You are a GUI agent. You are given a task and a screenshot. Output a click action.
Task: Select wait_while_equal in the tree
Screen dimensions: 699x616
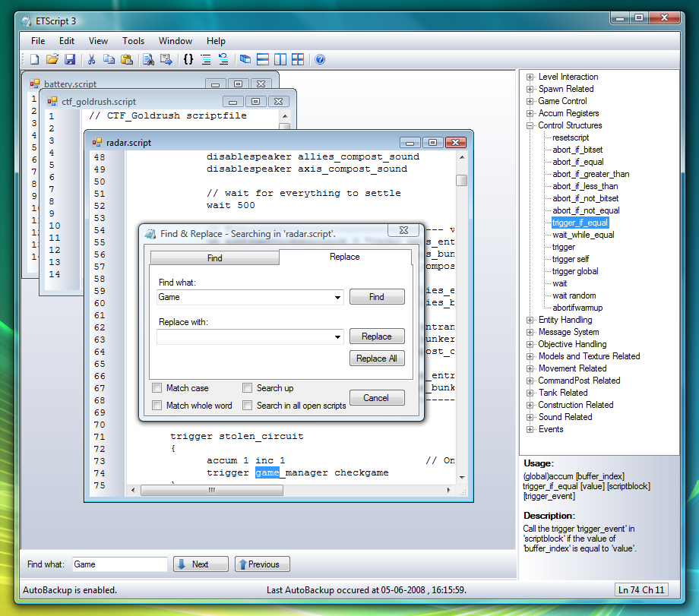[x=583, y=235]
